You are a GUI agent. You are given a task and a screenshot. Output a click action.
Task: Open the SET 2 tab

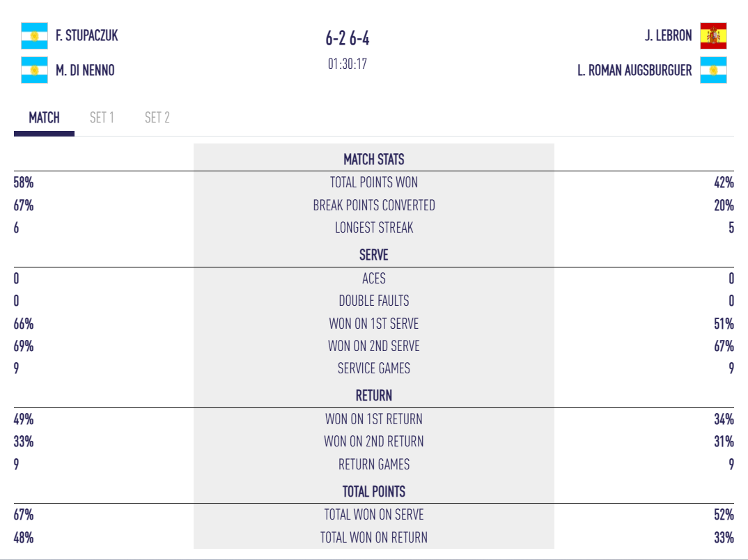tap(157, 118)
